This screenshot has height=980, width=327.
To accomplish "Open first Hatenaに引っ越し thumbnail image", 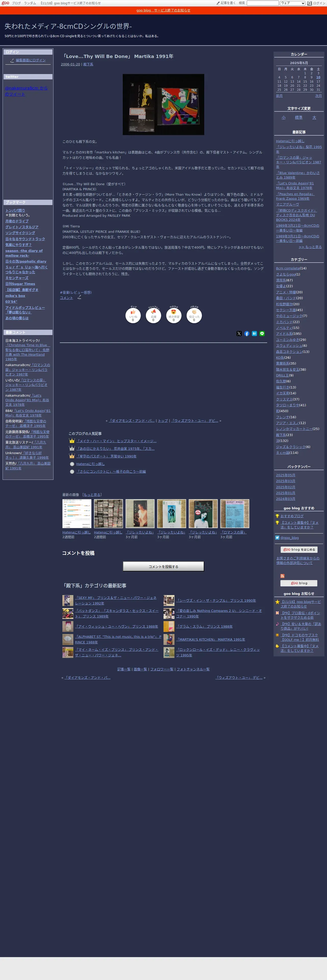I will (77, 514).
